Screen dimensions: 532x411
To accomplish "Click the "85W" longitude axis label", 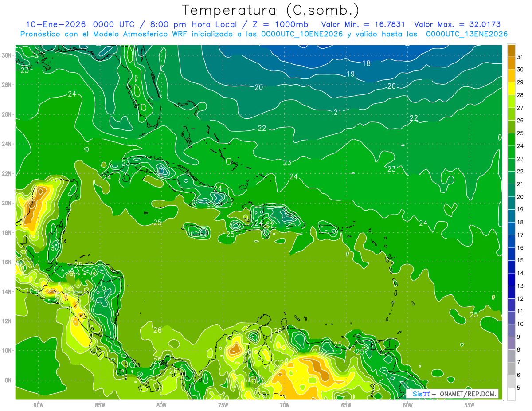I will tap(100, 405).
